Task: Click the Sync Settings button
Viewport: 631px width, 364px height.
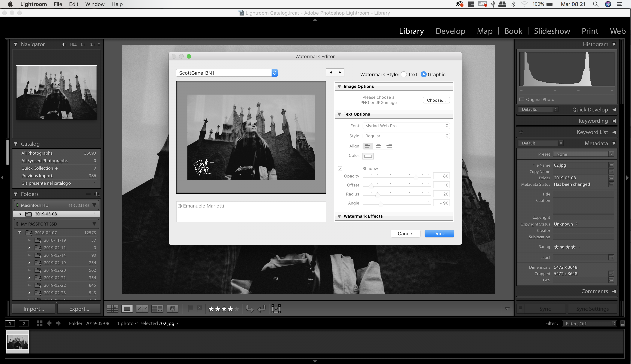Action: tap(592, 309)
